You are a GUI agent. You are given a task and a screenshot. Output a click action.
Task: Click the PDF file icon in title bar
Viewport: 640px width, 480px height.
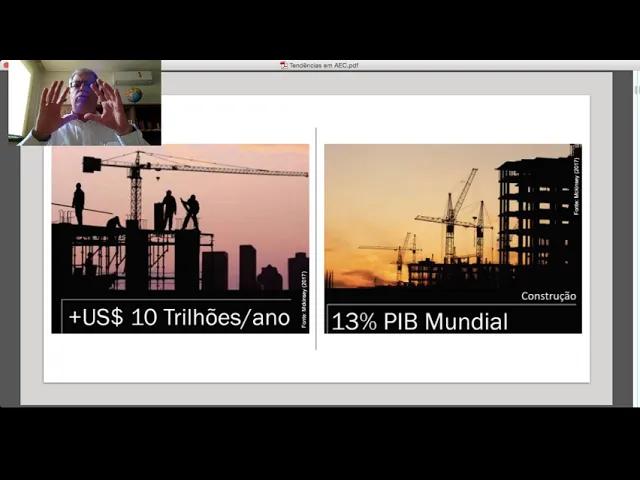[x=284, y=65]
